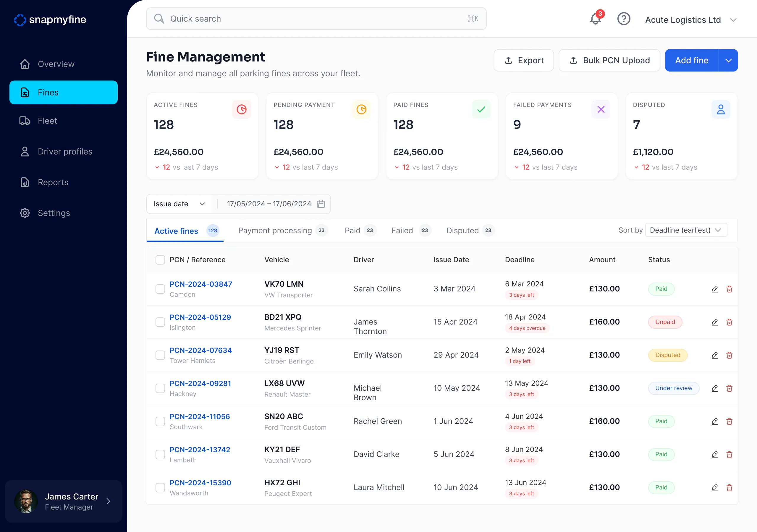Open the notifications bell

click(x=596, y=19)
